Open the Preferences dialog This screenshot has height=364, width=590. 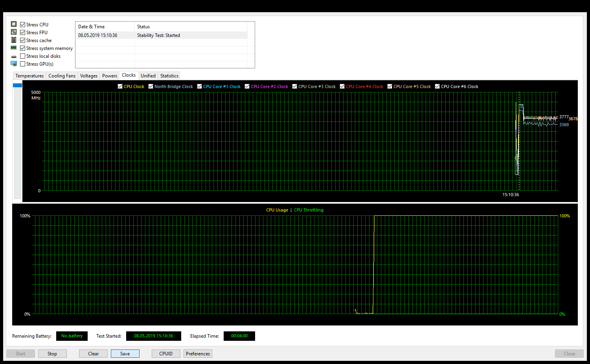(x=198, y=353)
